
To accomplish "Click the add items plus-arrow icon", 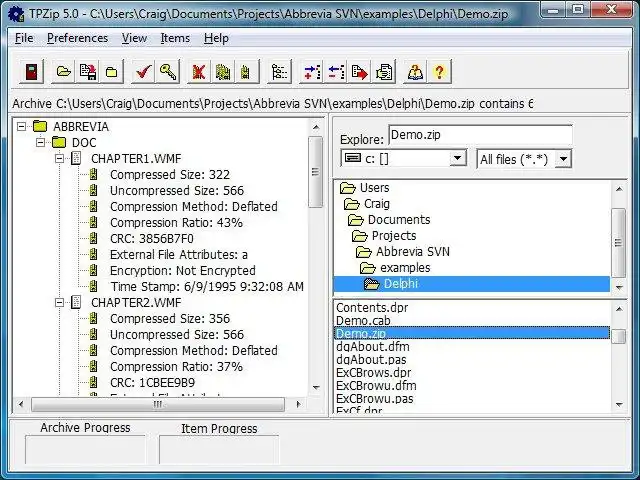I will (x=311, y=72).
